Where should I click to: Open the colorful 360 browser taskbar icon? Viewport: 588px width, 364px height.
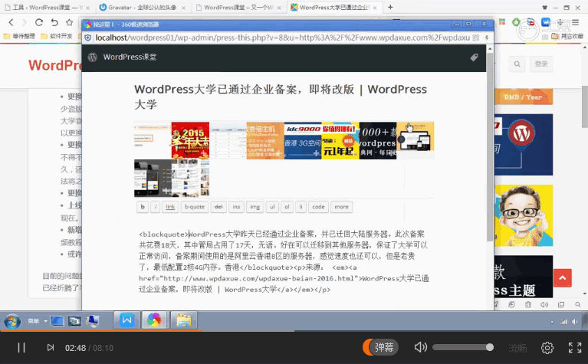point(154,320)
